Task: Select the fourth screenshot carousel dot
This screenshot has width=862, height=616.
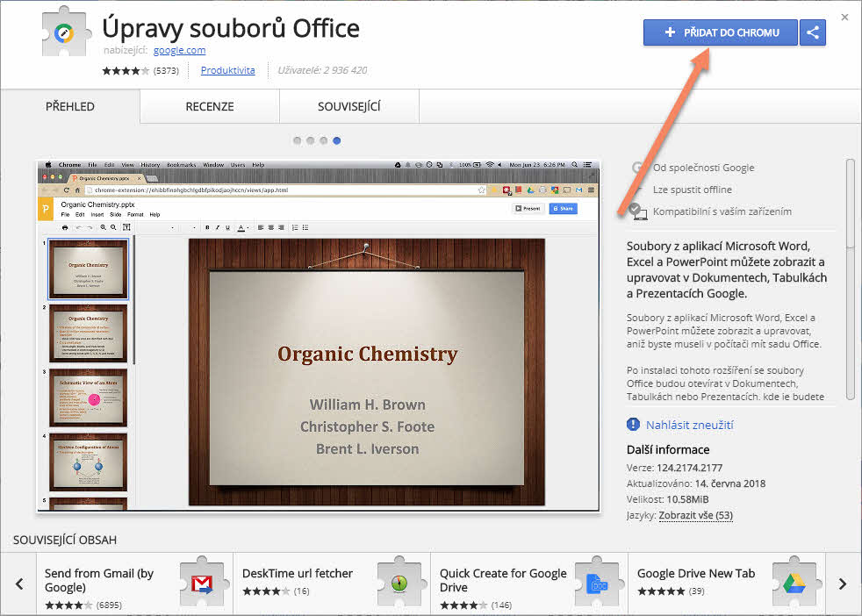Action: [337, 140]
